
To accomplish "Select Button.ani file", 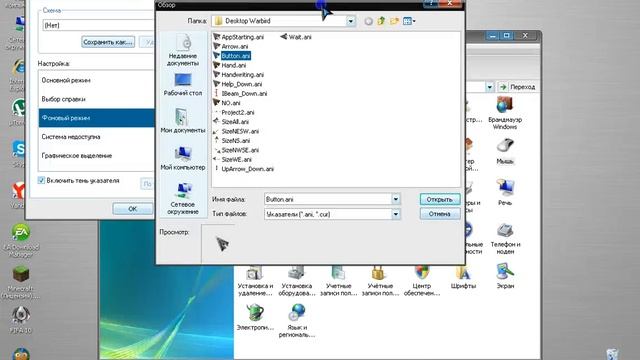I will click(232, 56).
